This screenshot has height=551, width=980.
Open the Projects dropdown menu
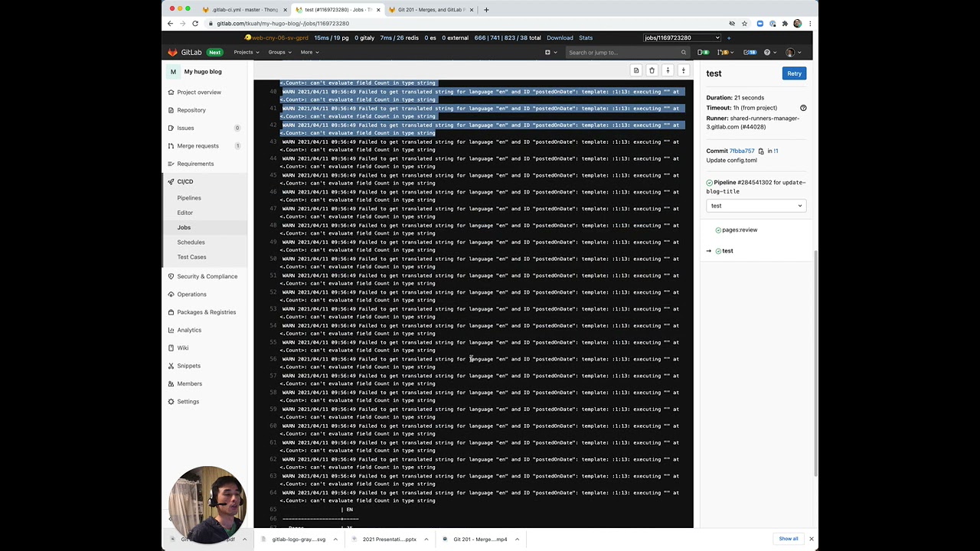247,52
